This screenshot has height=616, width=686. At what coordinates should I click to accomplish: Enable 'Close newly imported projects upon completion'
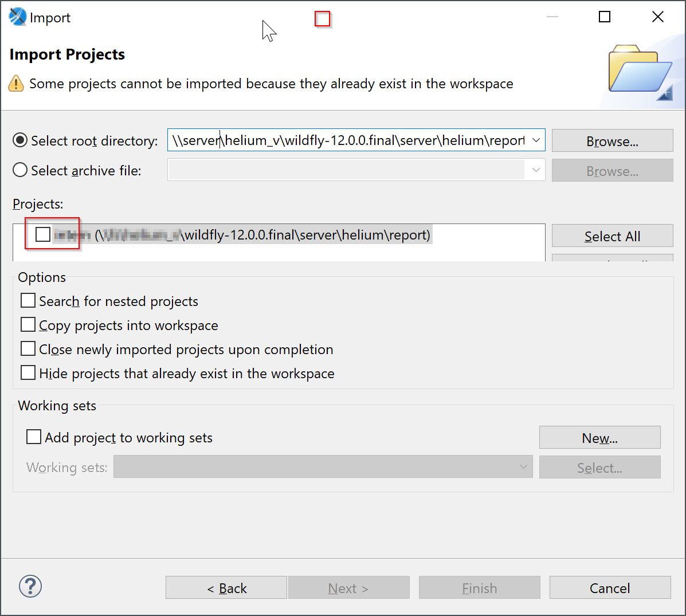[x=28, y=348]
